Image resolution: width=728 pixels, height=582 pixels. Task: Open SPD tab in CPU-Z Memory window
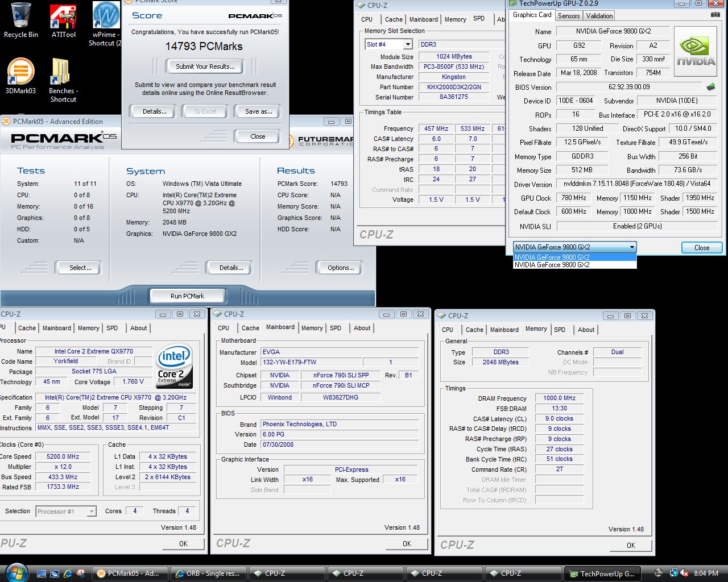click(560, 330)
